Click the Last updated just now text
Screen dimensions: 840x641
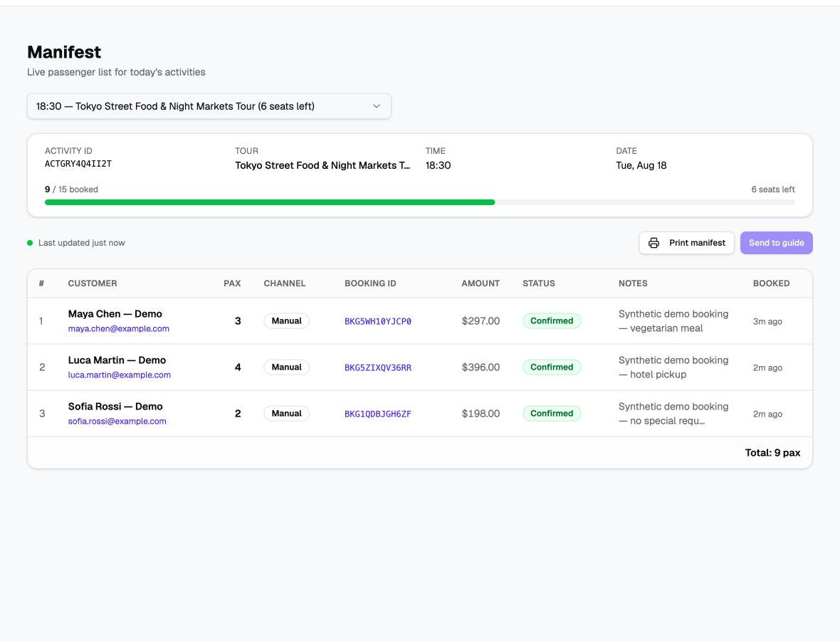(x=81, y=243)
